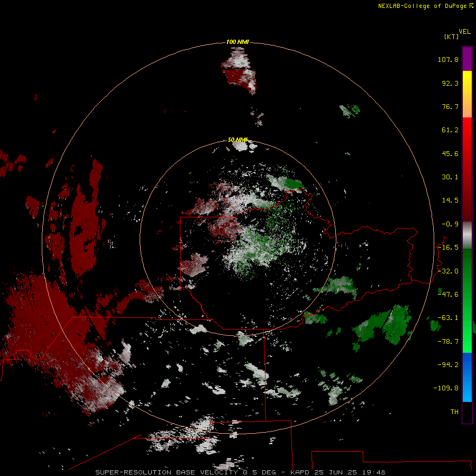Click the -47.6 legend value
The image size is (476, 476).
click(x=448, y=295)
